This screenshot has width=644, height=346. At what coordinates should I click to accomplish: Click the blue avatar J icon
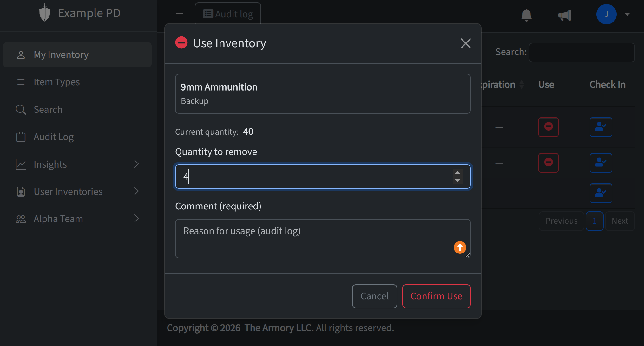607,14
